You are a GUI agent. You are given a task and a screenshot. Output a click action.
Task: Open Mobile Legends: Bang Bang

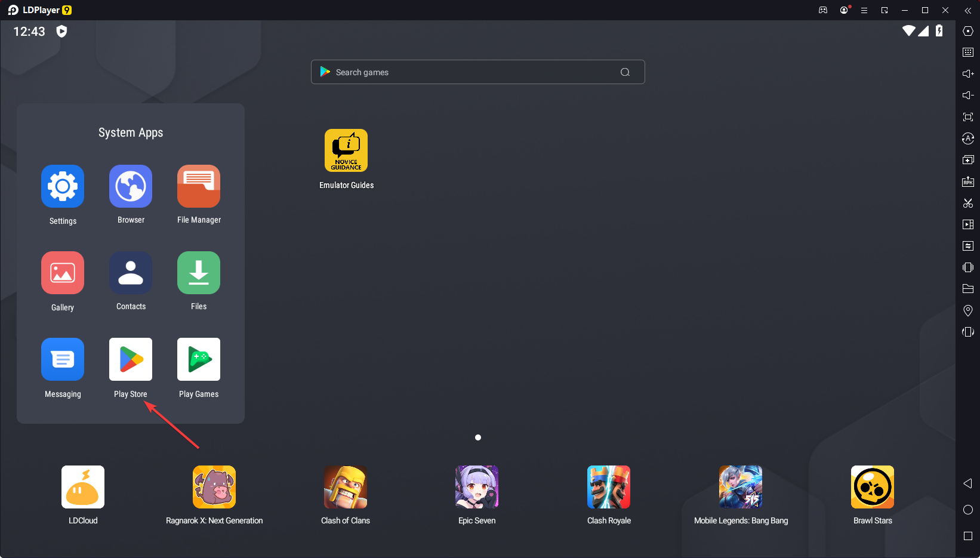[741, 487]
